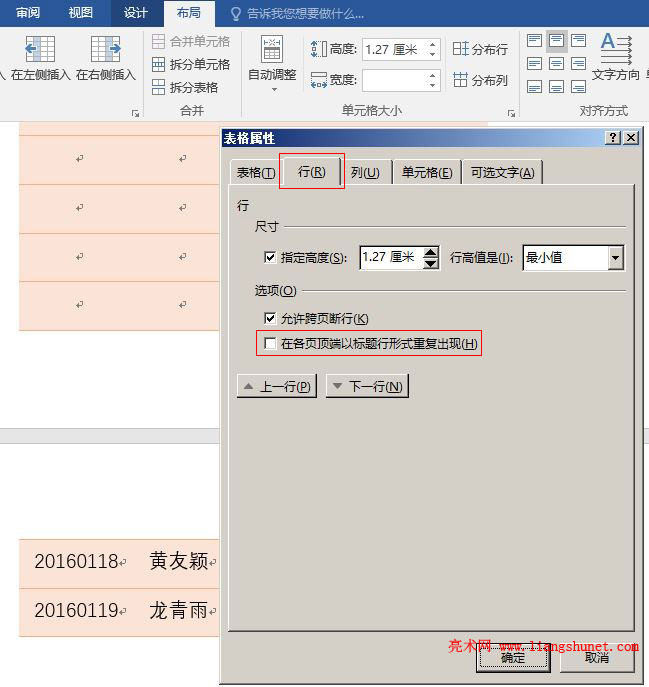Click Distribute Rows (分布行)
649x687 pixels.
click(x=480, y=49)
